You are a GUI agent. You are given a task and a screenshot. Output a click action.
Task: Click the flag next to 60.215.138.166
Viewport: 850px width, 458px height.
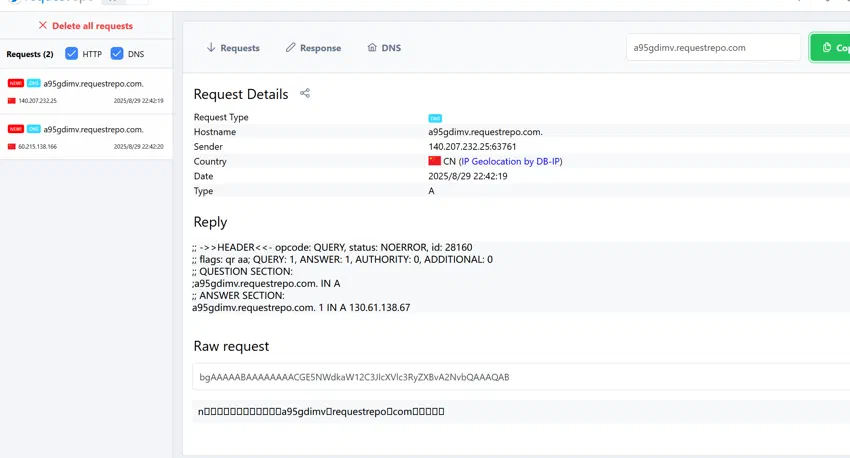[x=11, y=147]
